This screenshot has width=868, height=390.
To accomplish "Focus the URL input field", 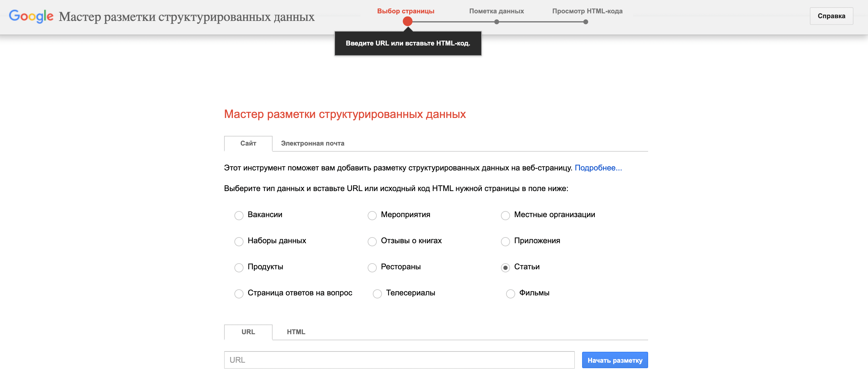I will (399, 360).
